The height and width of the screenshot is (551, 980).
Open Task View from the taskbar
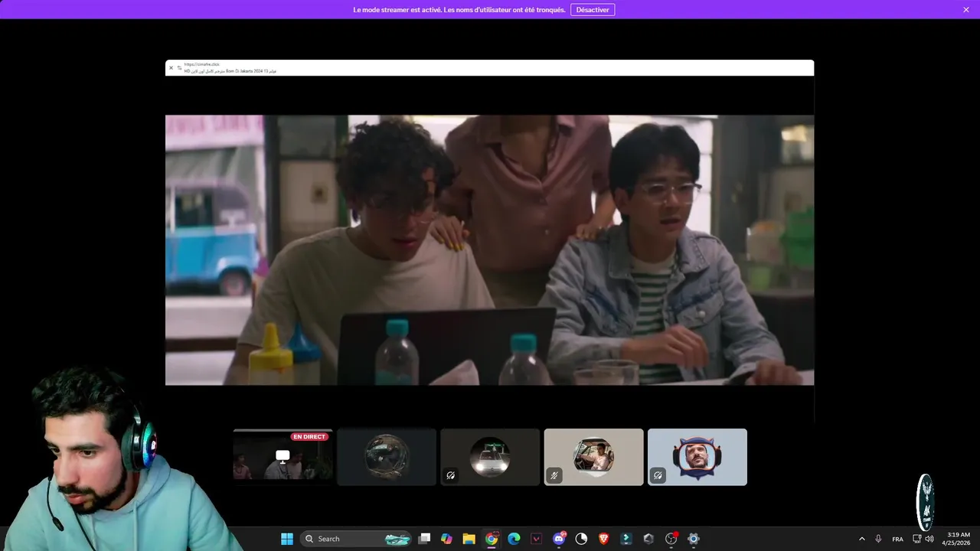click(425, 539)
